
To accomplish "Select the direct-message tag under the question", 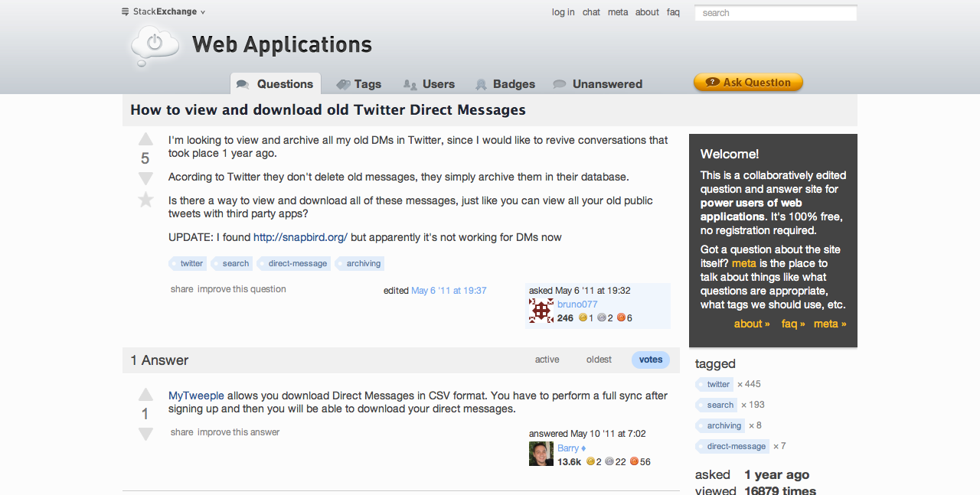I will (x=294, y=263).
